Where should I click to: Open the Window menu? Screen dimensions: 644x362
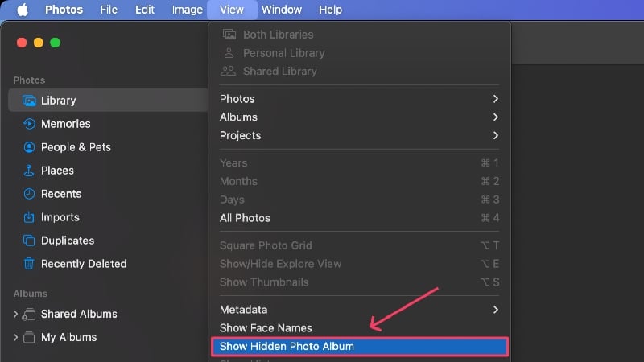(x=281, y=10)
